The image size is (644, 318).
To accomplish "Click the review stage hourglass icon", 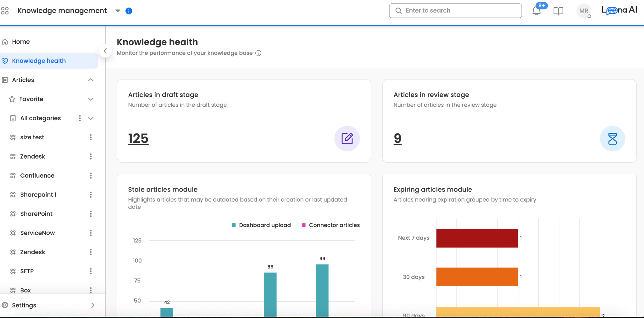I will point(613,139).
